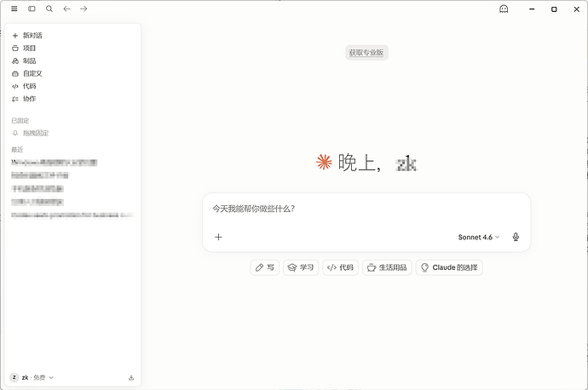Viewport: 588px width, 390px height.
Task: Open the last recent conversation in list
Action: coord(72,215)
